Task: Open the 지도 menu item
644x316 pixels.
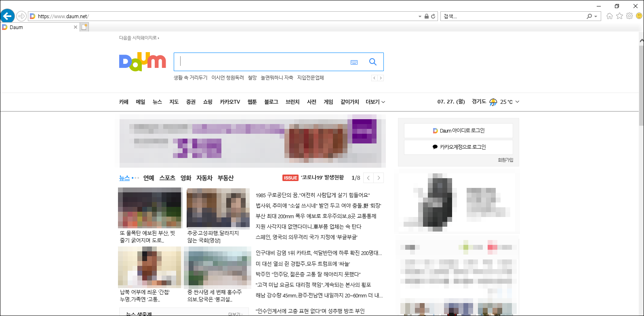Action: 174,102
